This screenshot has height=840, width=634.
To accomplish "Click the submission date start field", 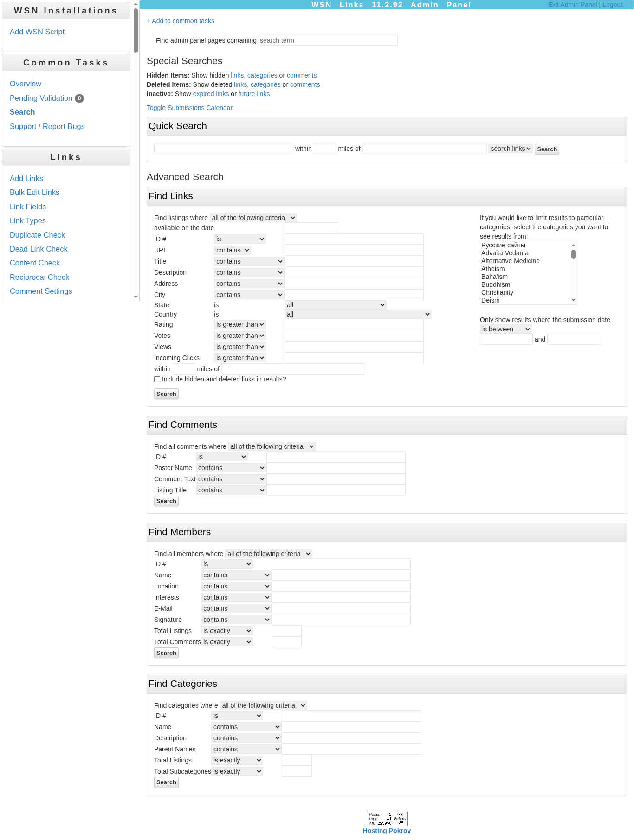I will [x=506, y=339].
